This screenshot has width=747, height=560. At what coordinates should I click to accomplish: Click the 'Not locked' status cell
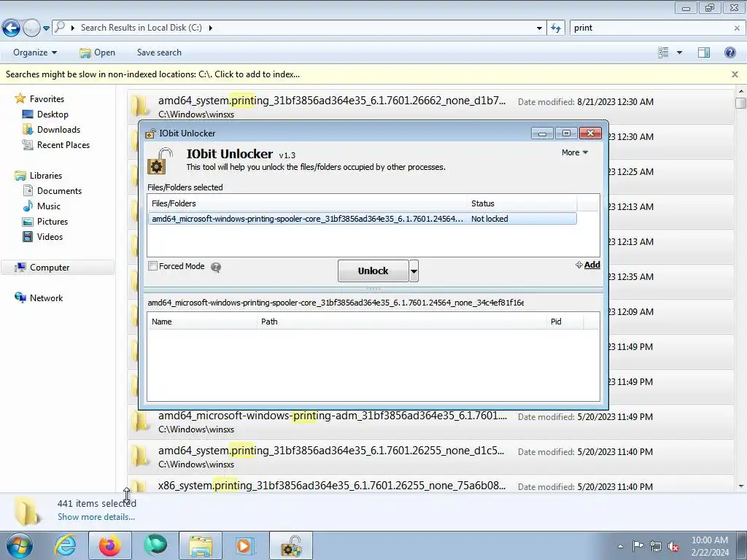489,219
